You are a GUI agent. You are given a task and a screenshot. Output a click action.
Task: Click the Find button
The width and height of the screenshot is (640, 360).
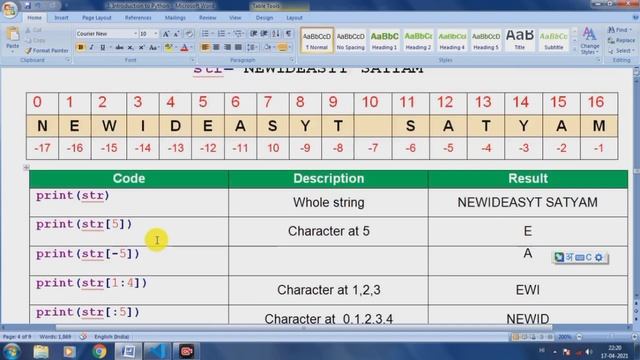coord(619,30)
